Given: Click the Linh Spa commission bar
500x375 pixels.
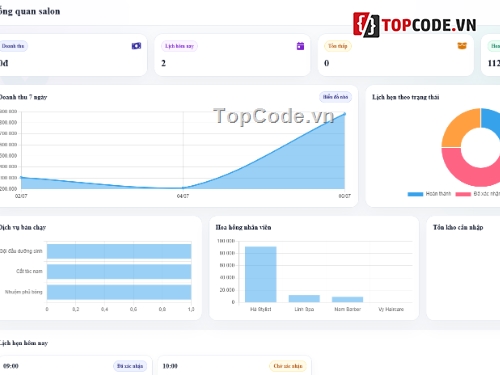Looking at the screenshot, I should (x=304, y=298).
